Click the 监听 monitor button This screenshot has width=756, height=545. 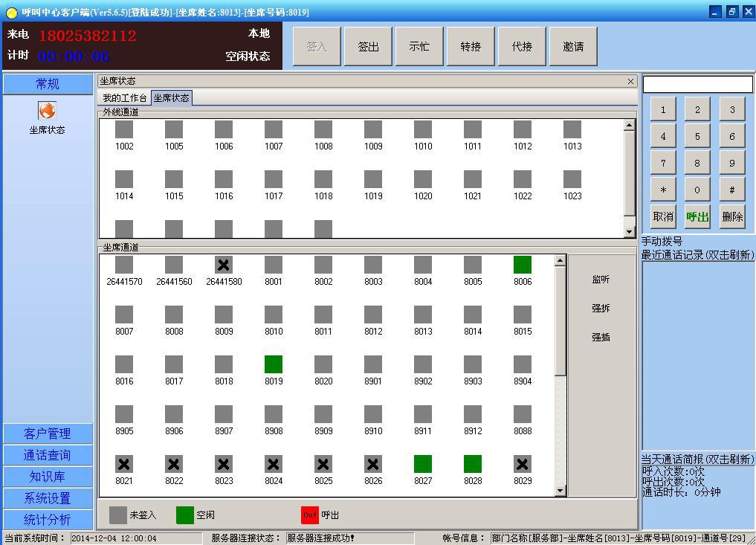(601, 280)
